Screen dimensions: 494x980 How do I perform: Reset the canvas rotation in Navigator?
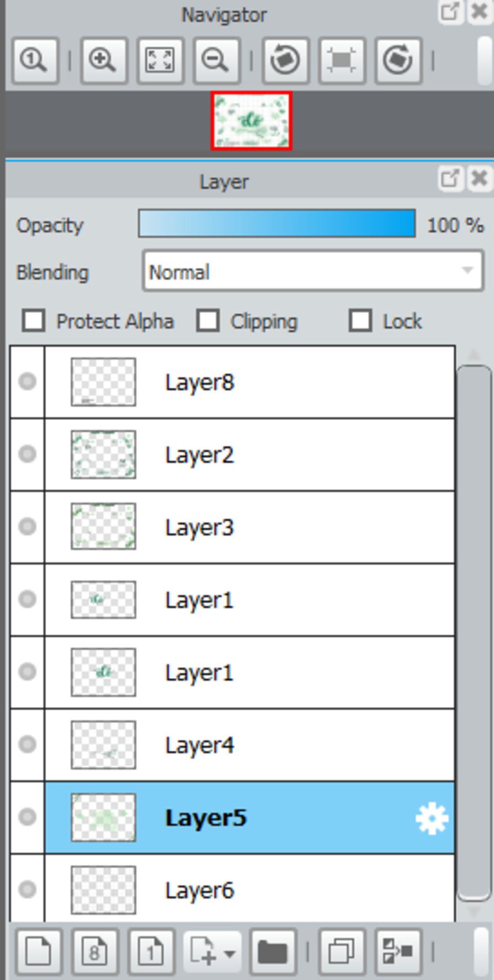[x=342, y=61]
